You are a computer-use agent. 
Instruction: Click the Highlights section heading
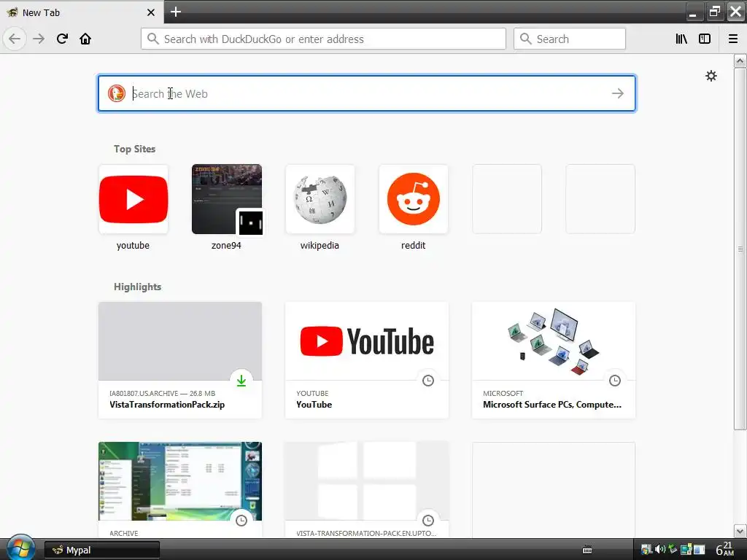pos(138,287)
